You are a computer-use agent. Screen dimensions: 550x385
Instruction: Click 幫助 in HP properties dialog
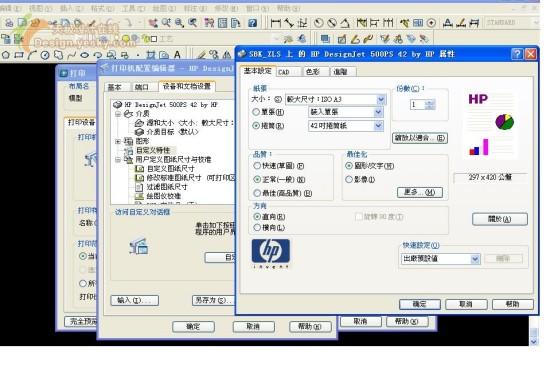[512, 304]
